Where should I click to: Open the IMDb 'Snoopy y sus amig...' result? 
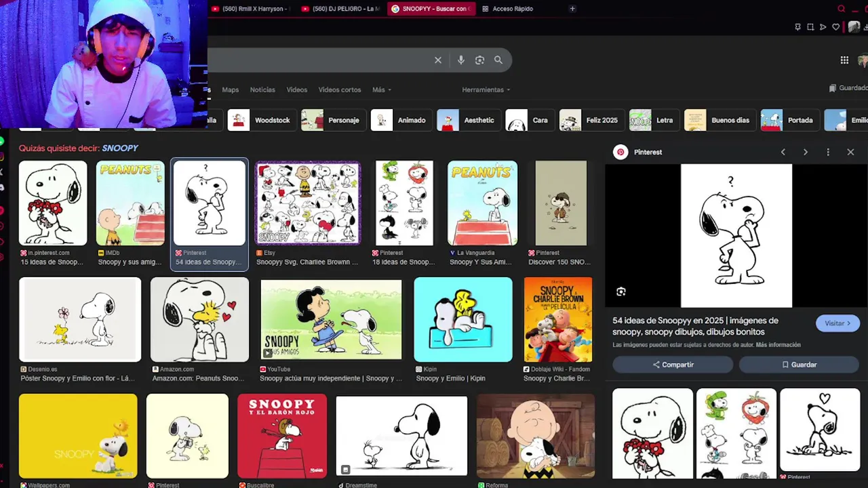pos(130,213)
